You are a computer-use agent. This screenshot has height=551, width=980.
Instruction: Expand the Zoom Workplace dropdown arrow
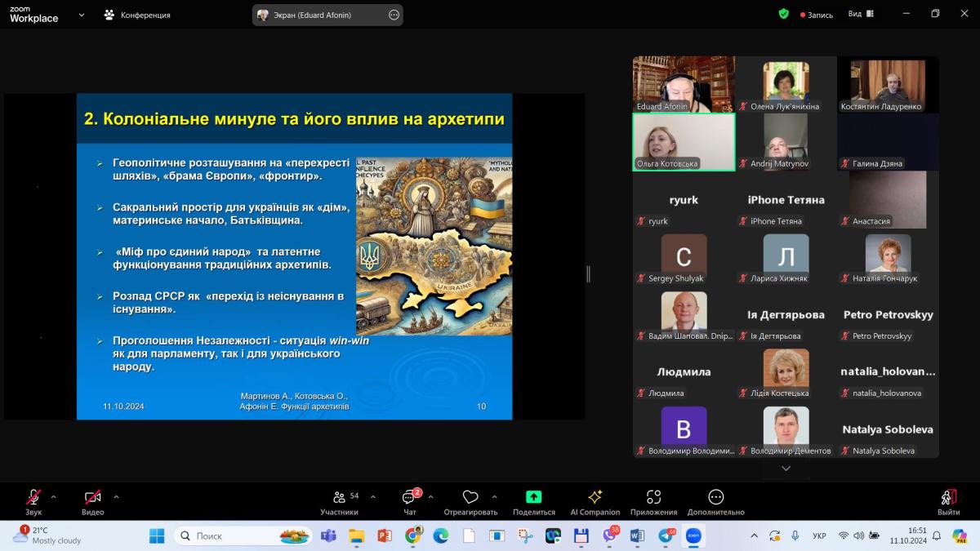[x=82, y=15]
